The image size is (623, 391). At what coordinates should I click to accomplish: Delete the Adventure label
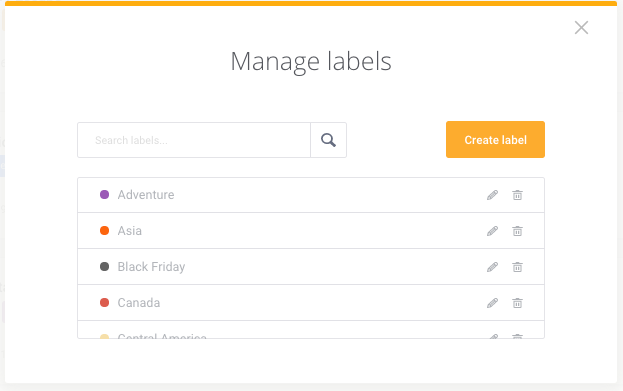pos(517,195)
